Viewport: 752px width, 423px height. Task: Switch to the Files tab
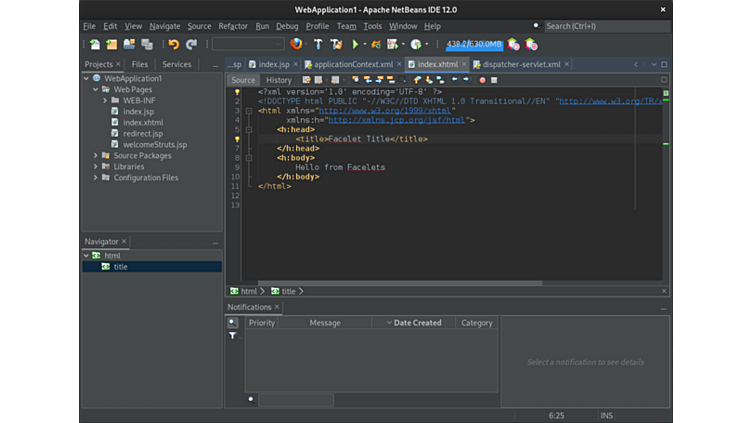140,64
